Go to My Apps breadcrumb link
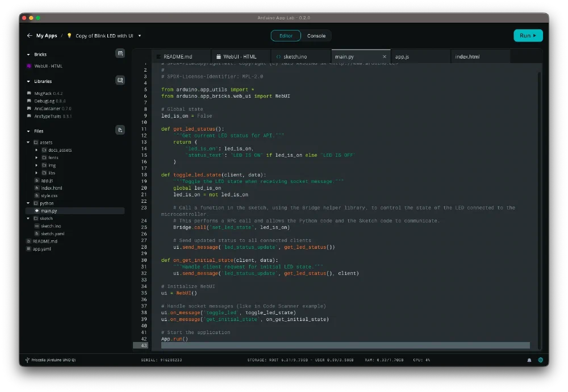Image resolution: width=568 pixels, height=392 pixels. tap(47, 36)
